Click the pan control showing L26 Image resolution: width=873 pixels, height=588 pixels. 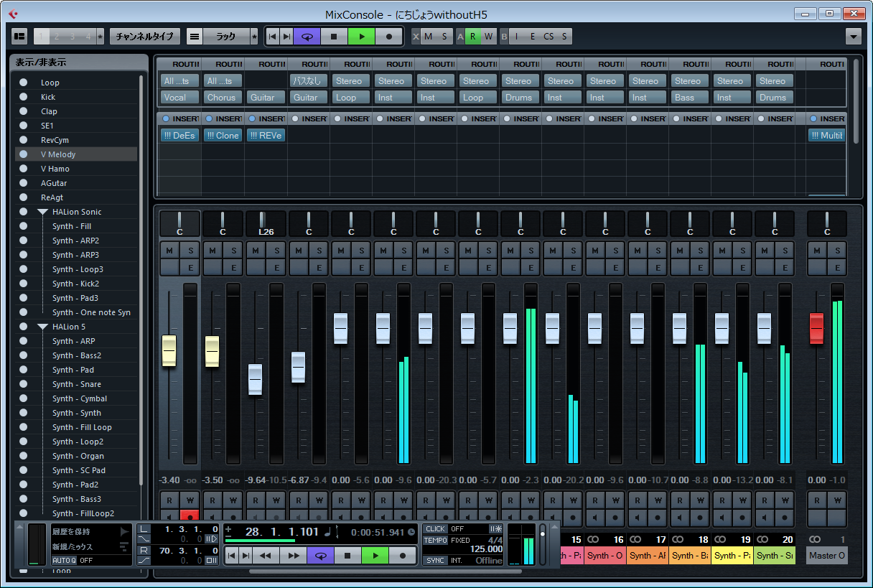pyautogui.click(x=266, y=223)
